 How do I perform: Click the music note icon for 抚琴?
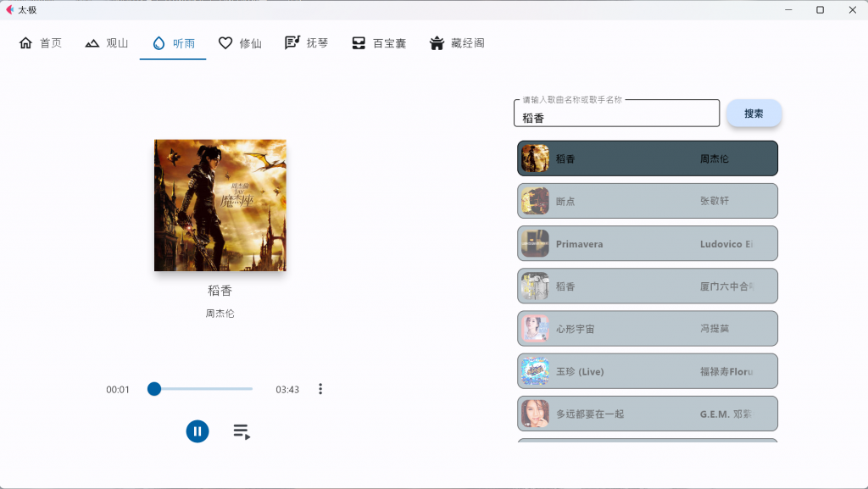pos(292,42)
